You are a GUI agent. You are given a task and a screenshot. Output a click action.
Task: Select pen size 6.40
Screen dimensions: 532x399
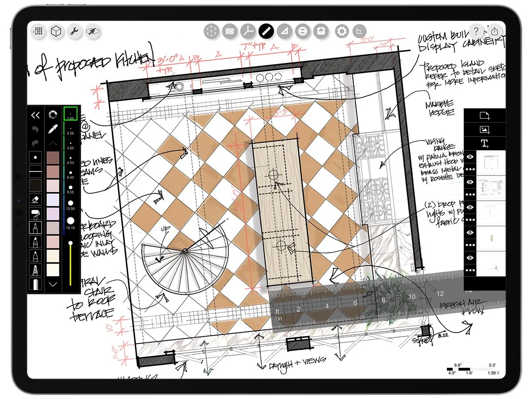tap(70, 174)
